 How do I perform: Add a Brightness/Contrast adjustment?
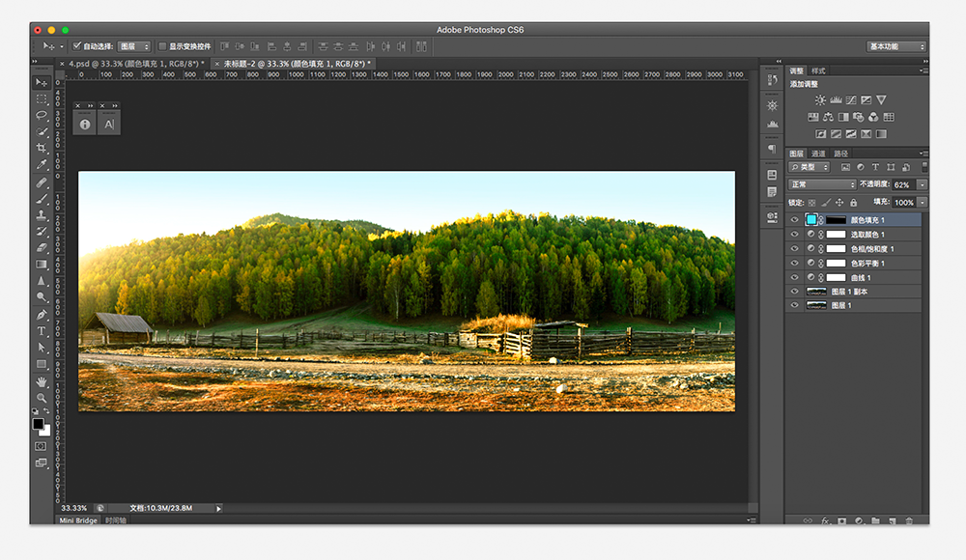click(x=820, y=99)
